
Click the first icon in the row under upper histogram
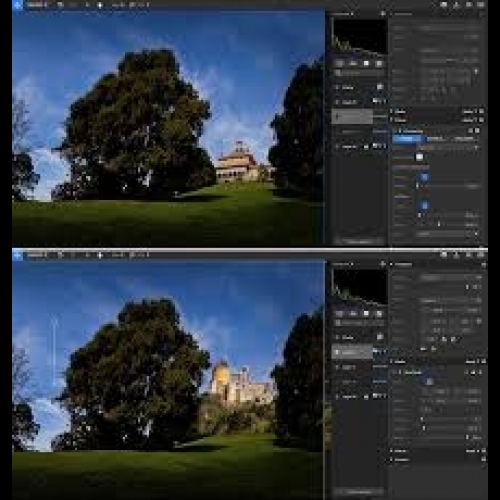point(340,63)
